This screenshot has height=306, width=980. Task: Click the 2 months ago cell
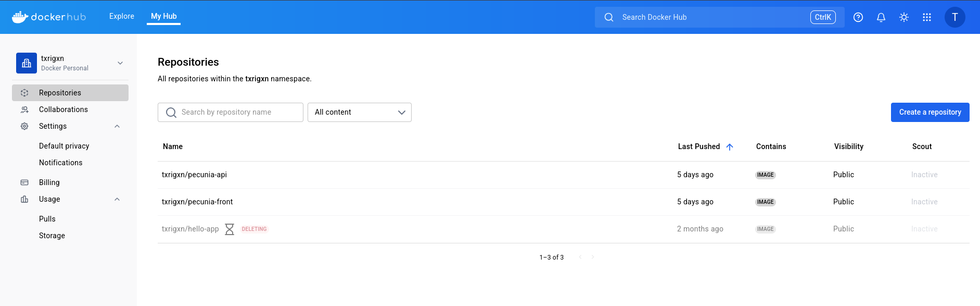pyautogui.click(x=700, y=229)
